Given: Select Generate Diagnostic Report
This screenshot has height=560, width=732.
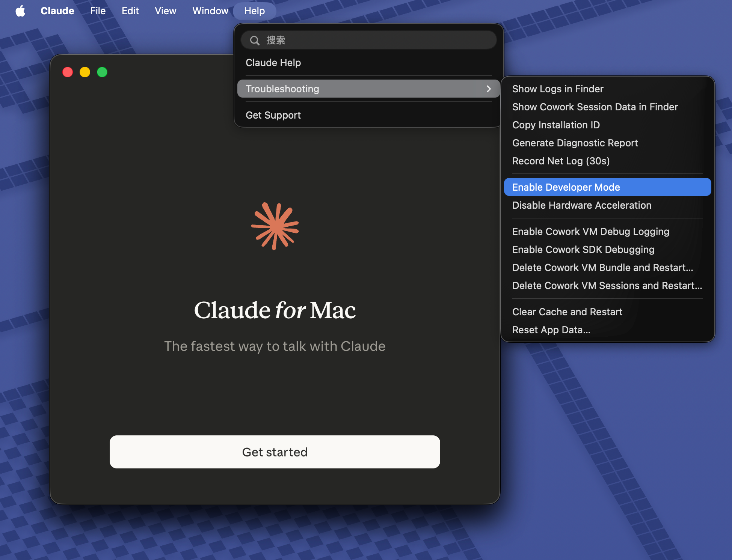Looking at the screenshot, I should [x=608, y=143].
